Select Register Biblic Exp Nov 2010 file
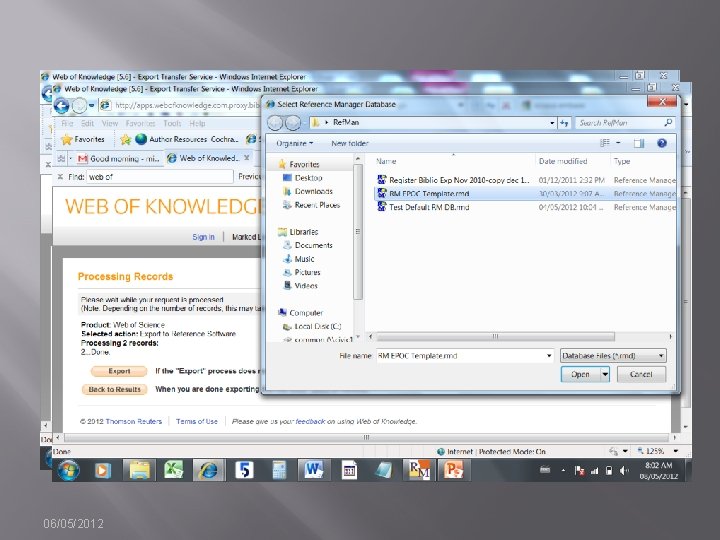 (525, 180)
